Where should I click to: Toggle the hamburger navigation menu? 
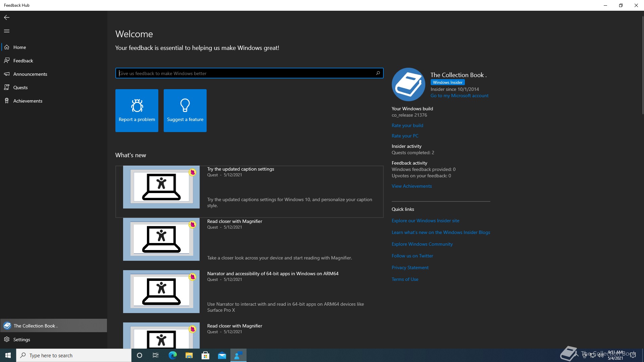point(7,31)
